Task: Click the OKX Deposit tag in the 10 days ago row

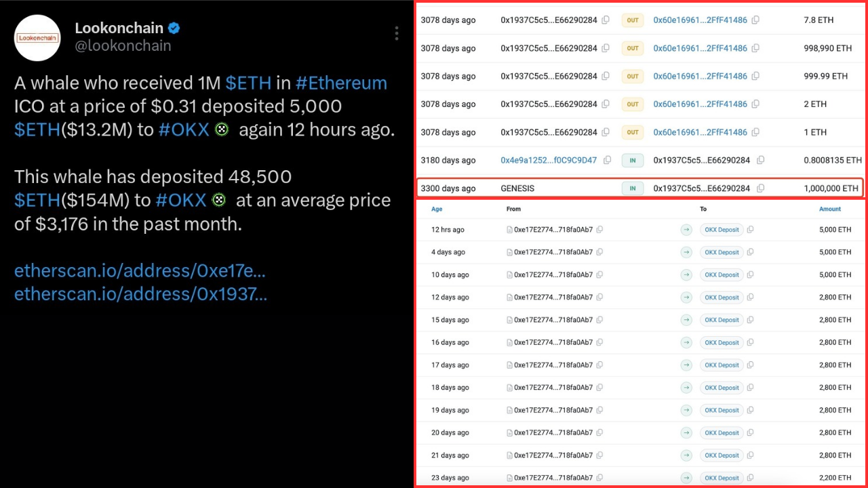Action: point(722,275)
